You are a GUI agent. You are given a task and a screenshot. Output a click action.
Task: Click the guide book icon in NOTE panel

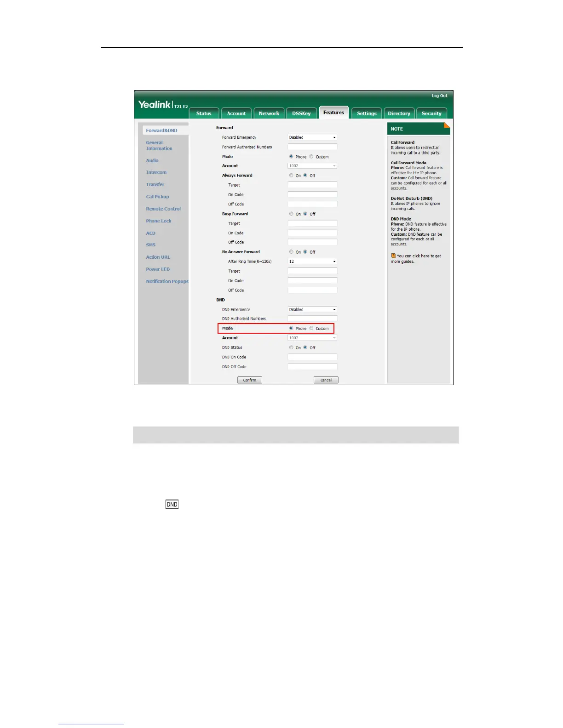point(393,256)
